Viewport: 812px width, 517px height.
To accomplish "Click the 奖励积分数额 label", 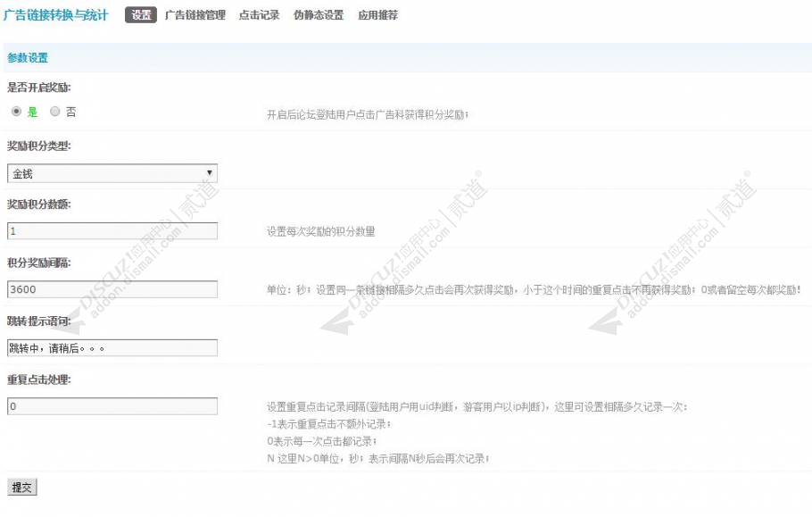I will (x=39, y=204).
